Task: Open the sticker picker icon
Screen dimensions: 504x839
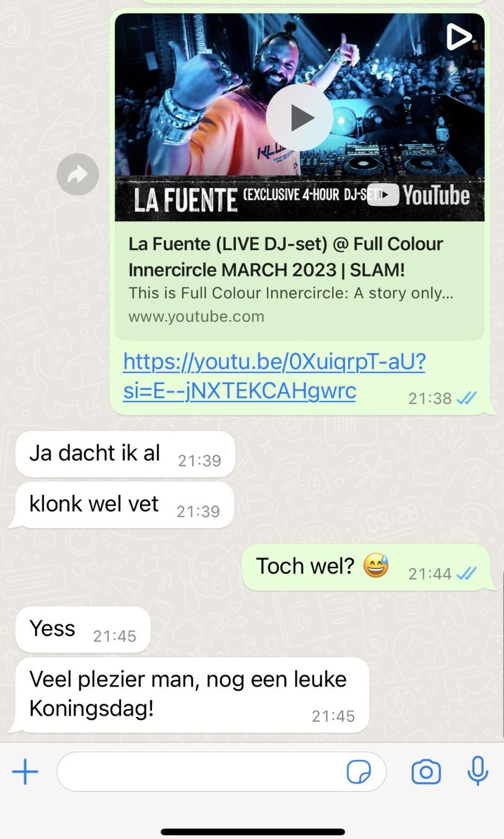Action: pyautogui.click(x=359, y=771)
